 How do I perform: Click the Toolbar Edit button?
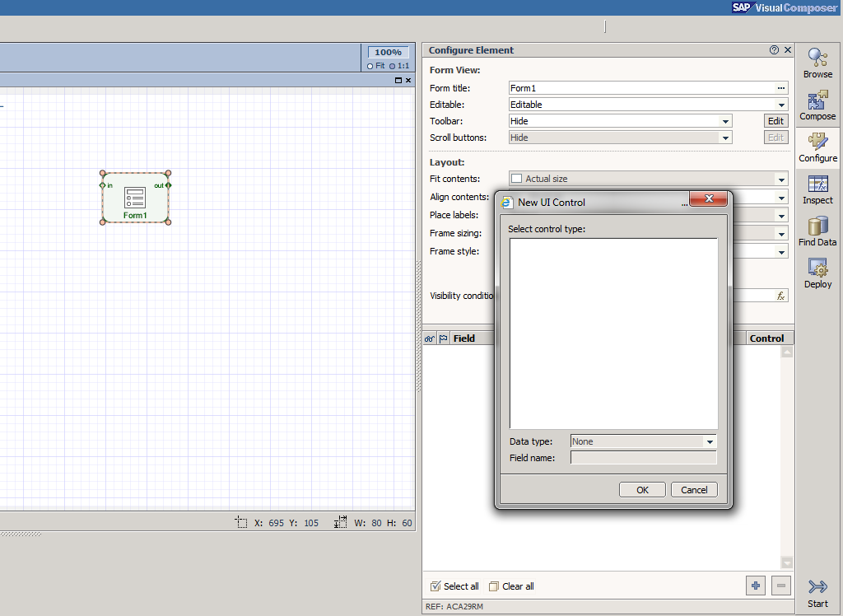pos(775,121)
